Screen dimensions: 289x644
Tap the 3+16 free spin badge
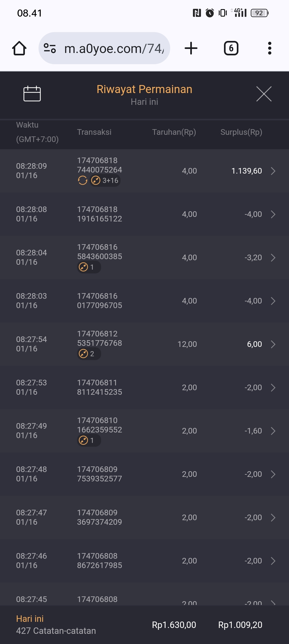click(x=105, y=181)
